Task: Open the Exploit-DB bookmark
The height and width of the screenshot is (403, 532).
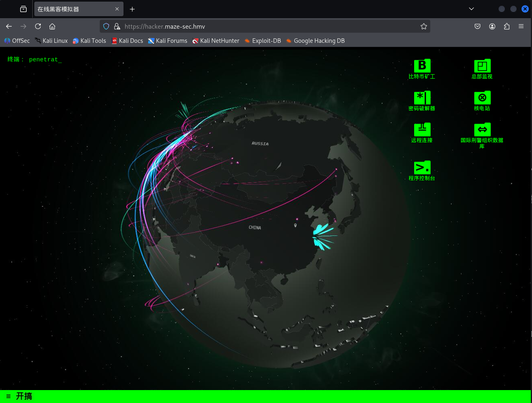Action: [x=263, y=41]
